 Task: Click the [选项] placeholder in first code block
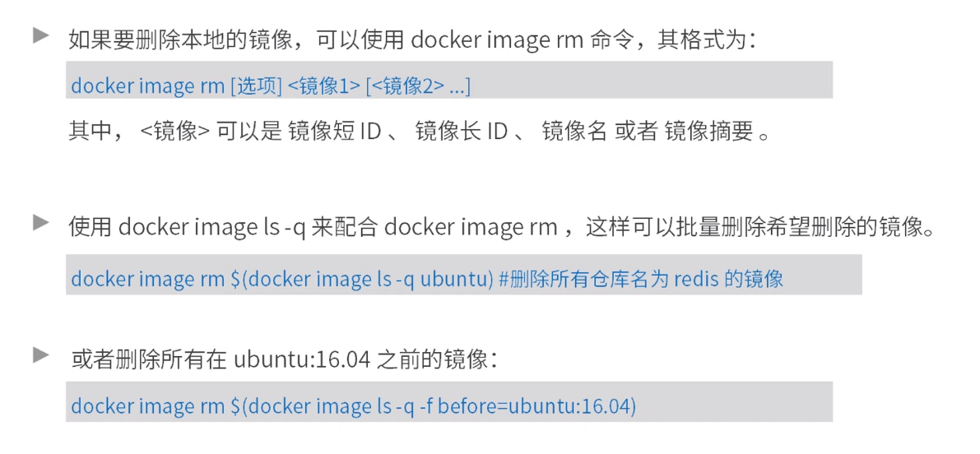[x=256, y=86]
